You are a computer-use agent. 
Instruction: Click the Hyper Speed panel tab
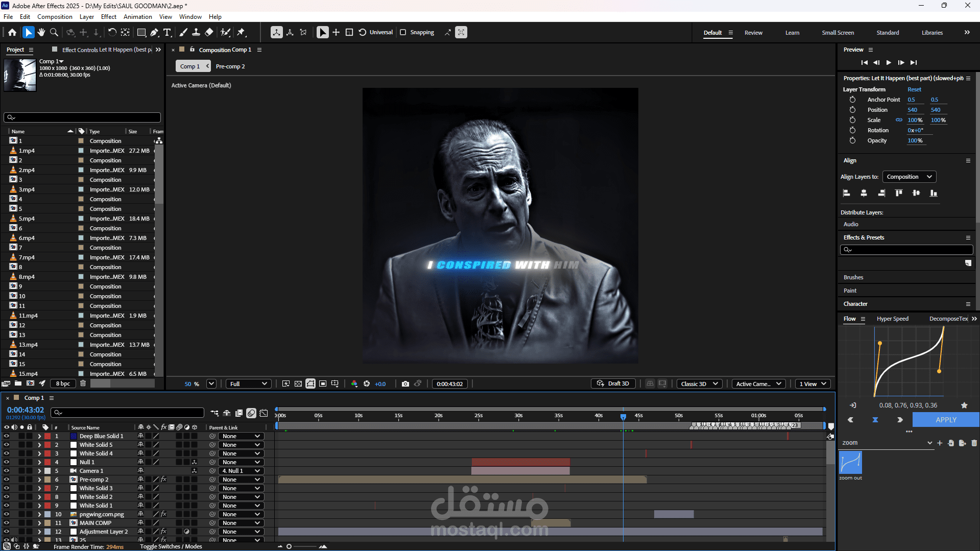(x=893, y=319)
